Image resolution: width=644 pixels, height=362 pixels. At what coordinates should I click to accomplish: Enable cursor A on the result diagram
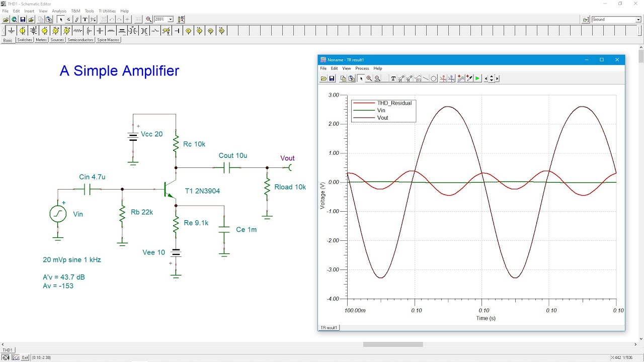[x=443, y=78]
